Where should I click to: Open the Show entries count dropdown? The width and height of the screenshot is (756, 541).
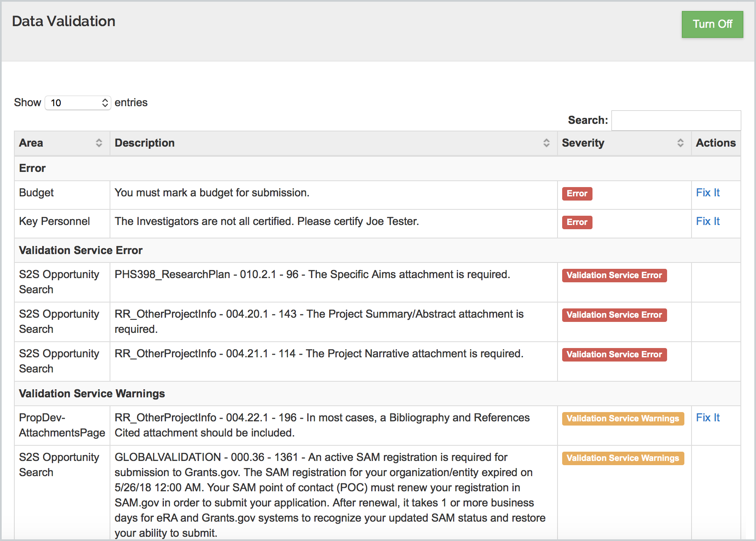[x=78, y=103]
